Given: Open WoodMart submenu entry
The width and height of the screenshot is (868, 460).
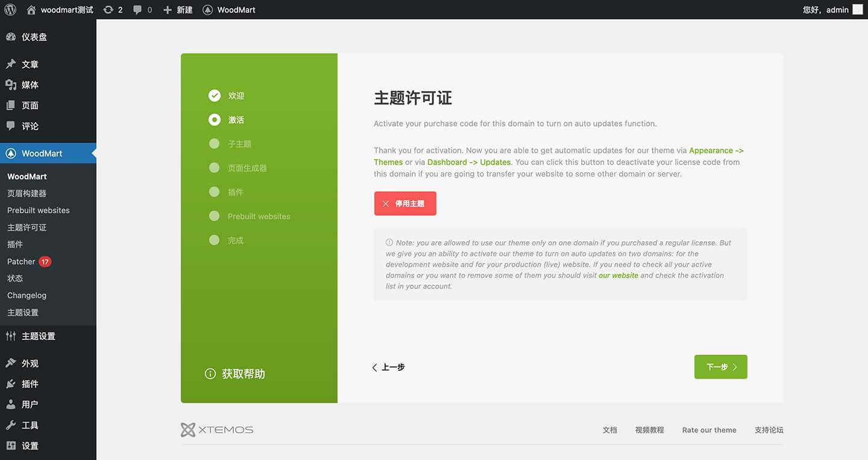Looking at the screenshot, I should click(x=27, y=177).
